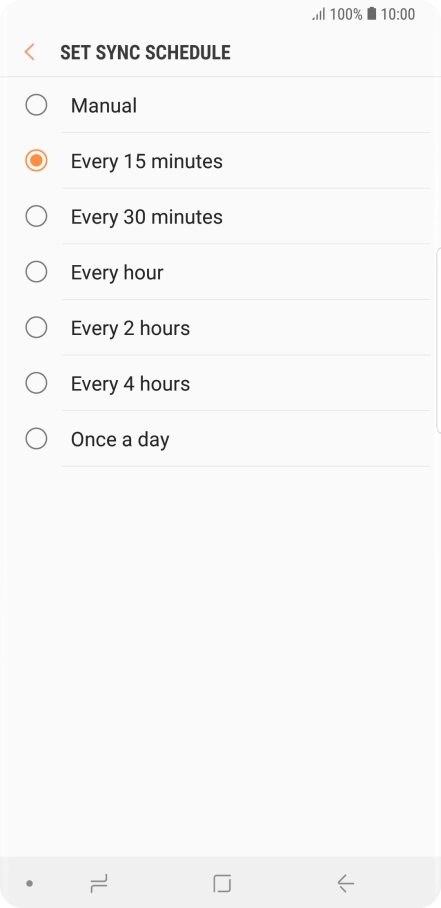Open recent apps from navigation bar

click(99, 883)
